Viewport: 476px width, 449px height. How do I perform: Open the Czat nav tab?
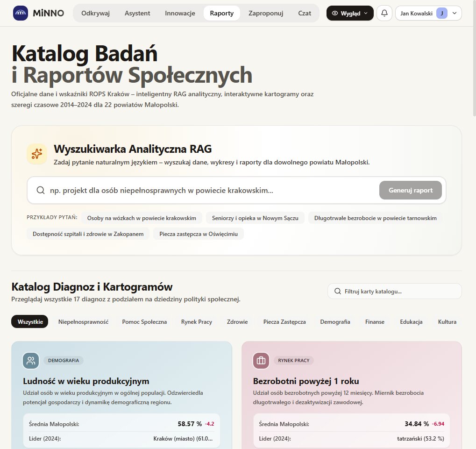(305, 13)
